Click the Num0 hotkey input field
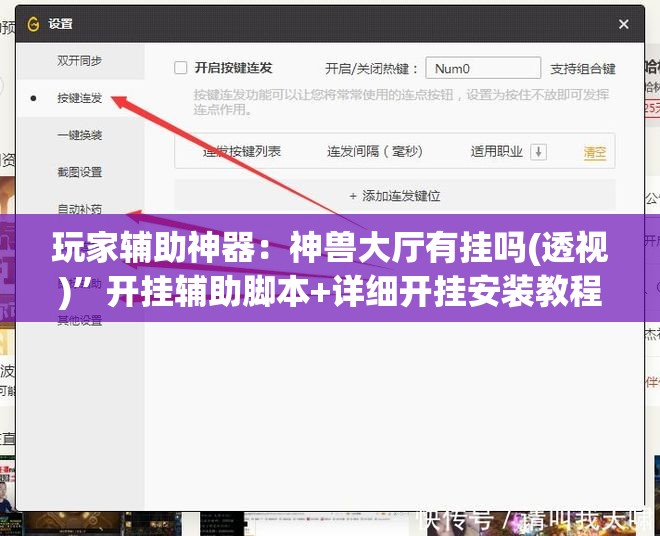 coord(483,68)
